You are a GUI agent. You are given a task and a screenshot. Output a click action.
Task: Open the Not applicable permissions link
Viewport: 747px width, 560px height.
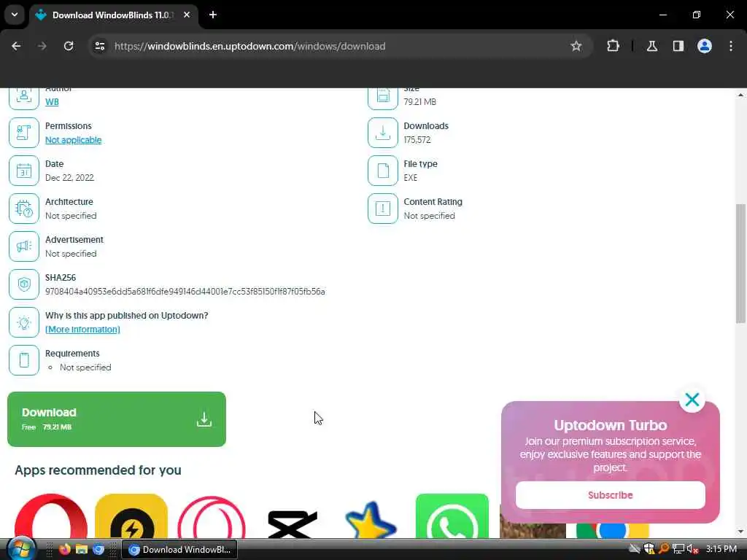point(74,140)
